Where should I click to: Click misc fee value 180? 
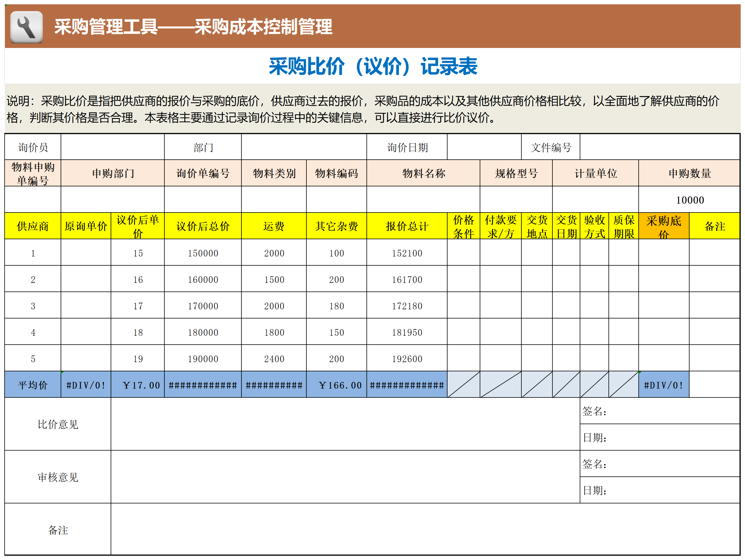point(337,306)
